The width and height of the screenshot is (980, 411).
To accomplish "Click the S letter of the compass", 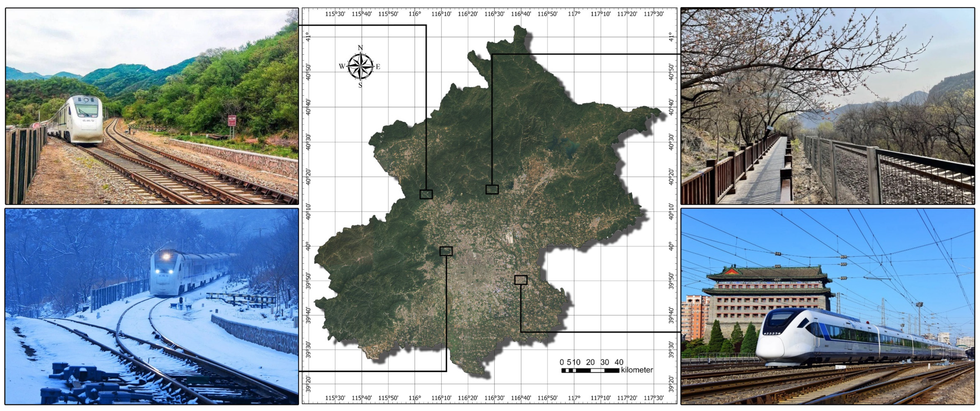I will [360, 85].
